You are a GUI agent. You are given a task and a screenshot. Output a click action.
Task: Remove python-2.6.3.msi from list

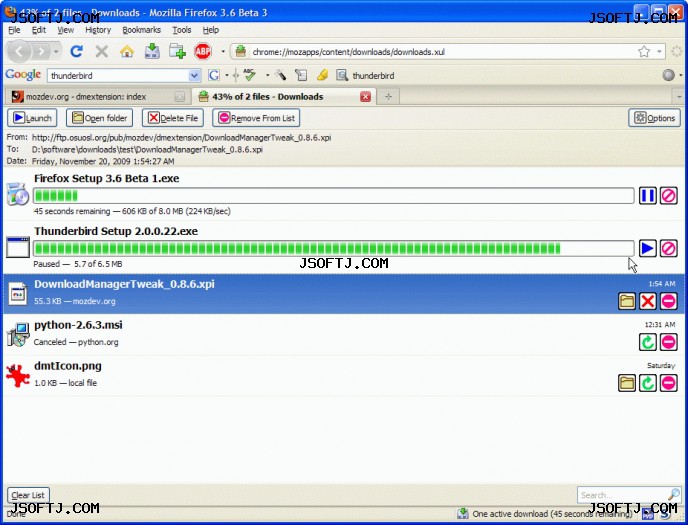pos(669,342)
